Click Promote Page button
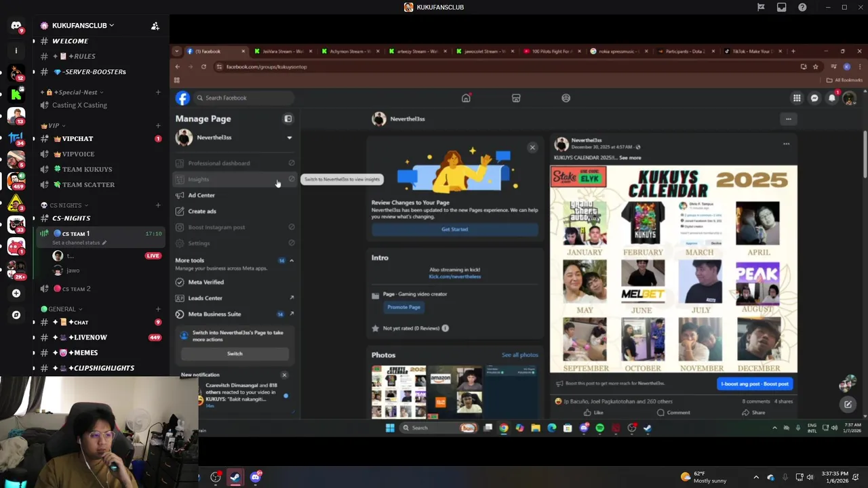 [404, 307]
